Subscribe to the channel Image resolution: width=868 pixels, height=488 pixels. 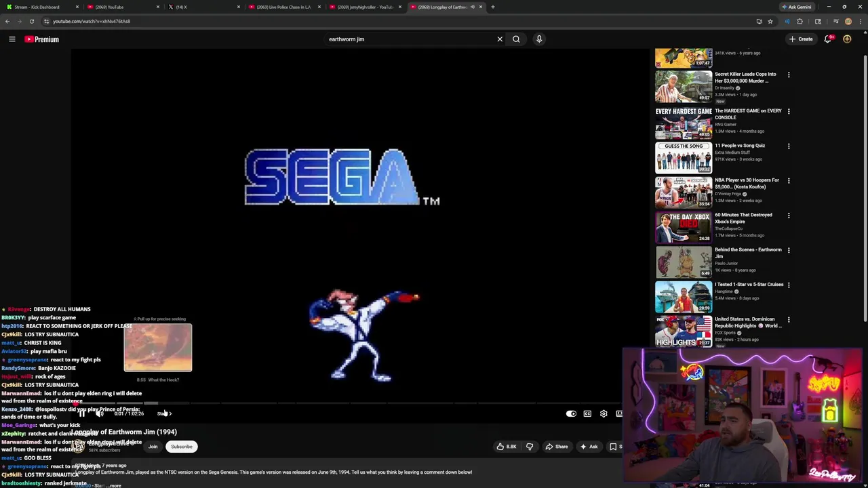[x=182, y=447]
